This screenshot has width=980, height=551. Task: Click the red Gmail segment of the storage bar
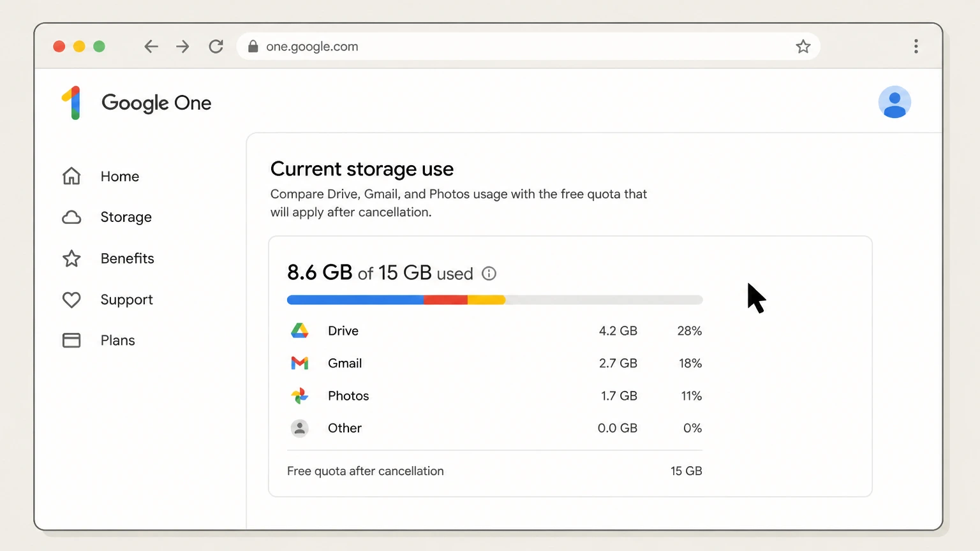pos(445,300)
